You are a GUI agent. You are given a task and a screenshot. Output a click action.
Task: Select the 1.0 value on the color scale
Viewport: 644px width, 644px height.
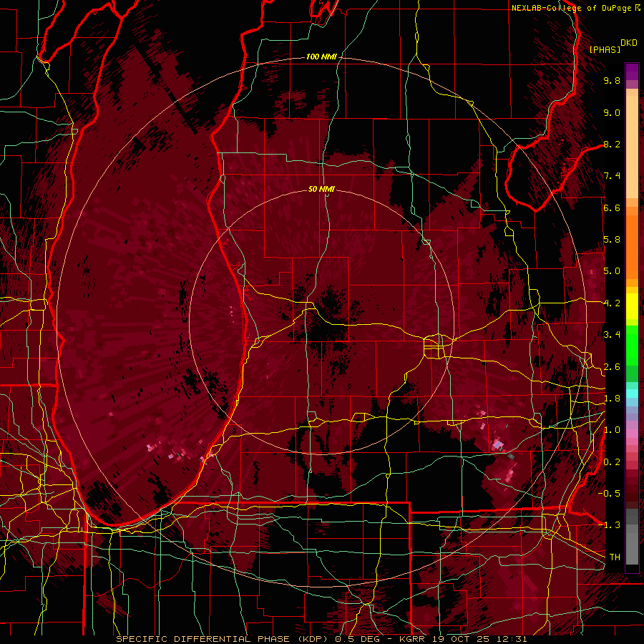click(612, 430)
